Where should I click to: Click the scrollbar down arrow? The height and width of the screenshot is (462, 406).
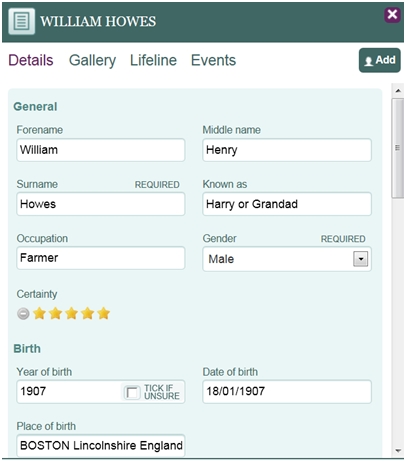click(x=398, y=451)
